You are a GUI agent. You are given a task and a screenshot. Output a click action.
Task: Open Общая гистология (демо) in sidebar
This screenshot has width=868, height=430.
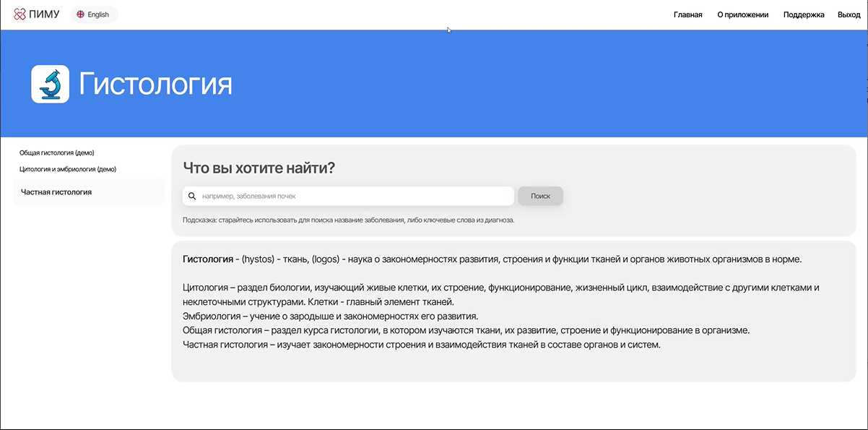point(57,153)
